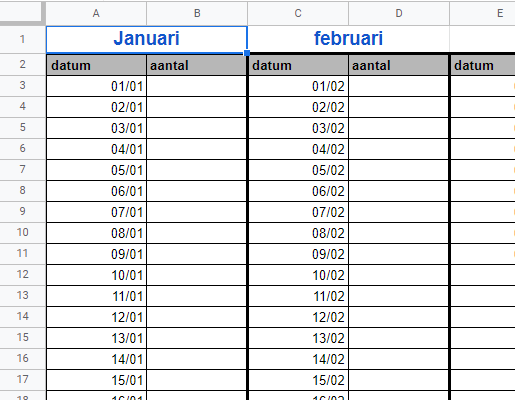Image resolution: width=515 pixels, height=400 pixels.
Task: Select cell with date 09/02
Action: click(x=298, y=254)
